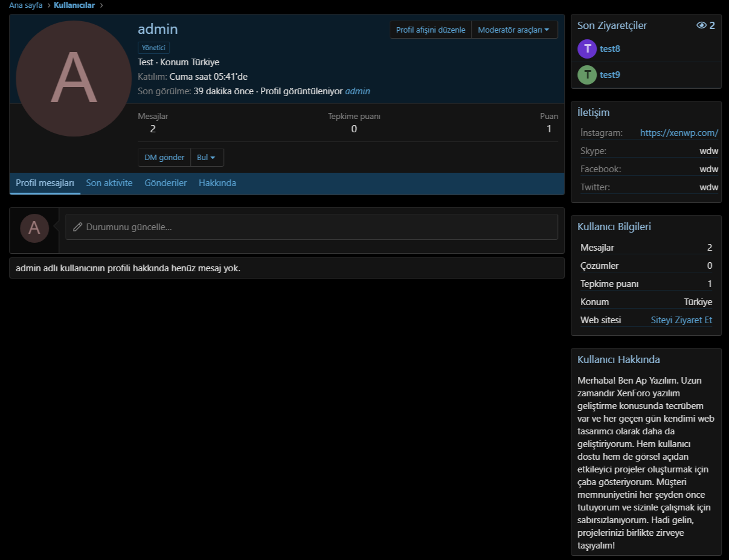Open the Gönderiler tab
This screenshot has height=560, width=729.
pos(165,183)
